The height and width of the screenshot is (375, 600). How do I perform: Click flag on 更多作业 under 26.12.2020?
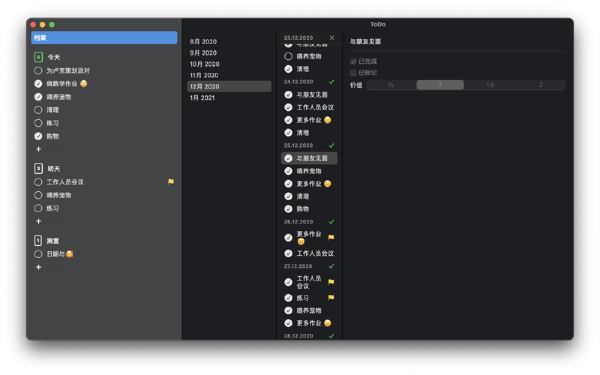click(331, 238)
